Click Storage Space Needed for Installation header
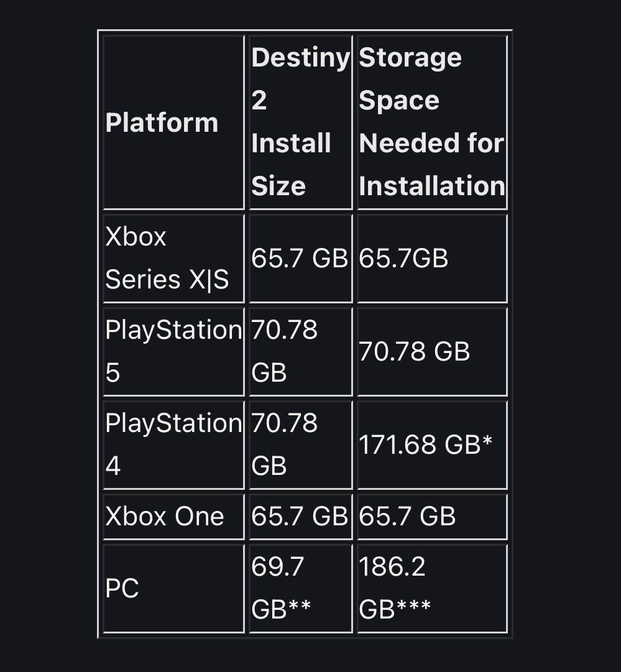621x672 pixels. coord(431,122)
